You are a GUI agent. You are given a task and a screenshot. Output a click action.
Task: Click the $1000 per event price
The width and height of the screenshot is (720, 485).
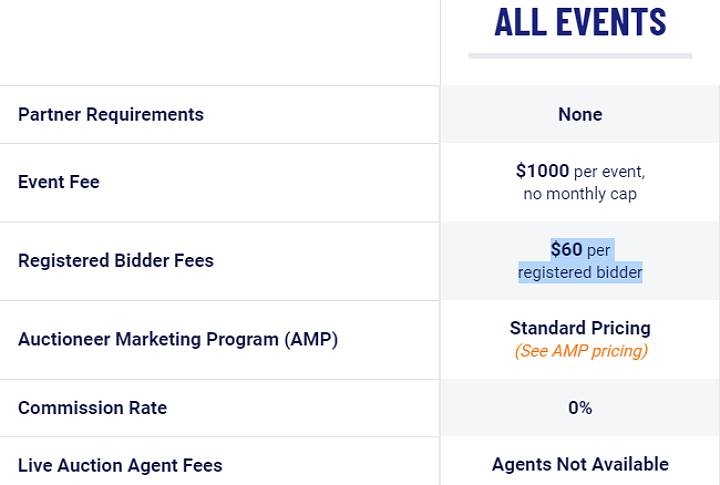(x=580, y=171)
